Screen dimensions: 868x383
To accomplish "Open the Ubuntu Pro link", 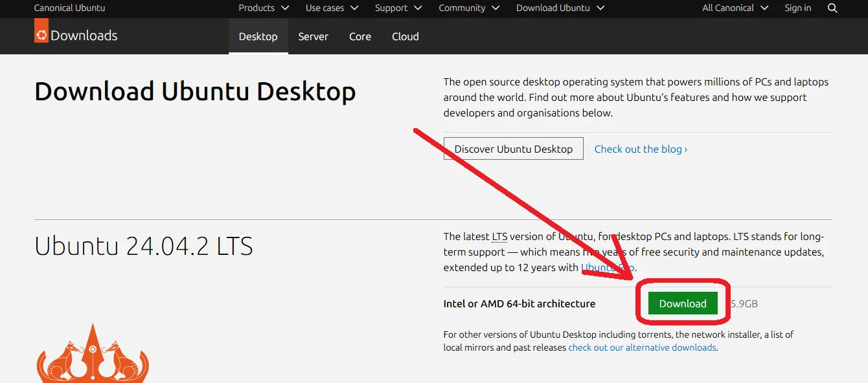I will pos(608,268).
